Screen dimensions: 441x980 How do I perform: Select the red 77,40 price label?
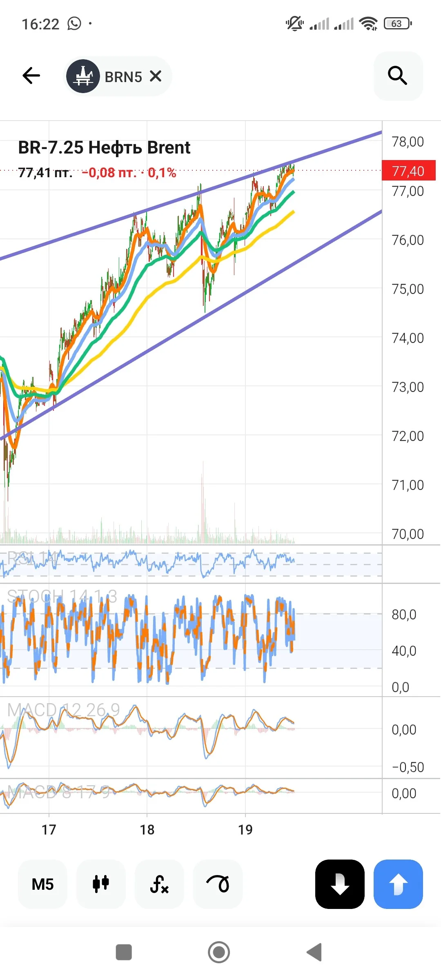tap(408, 171)
